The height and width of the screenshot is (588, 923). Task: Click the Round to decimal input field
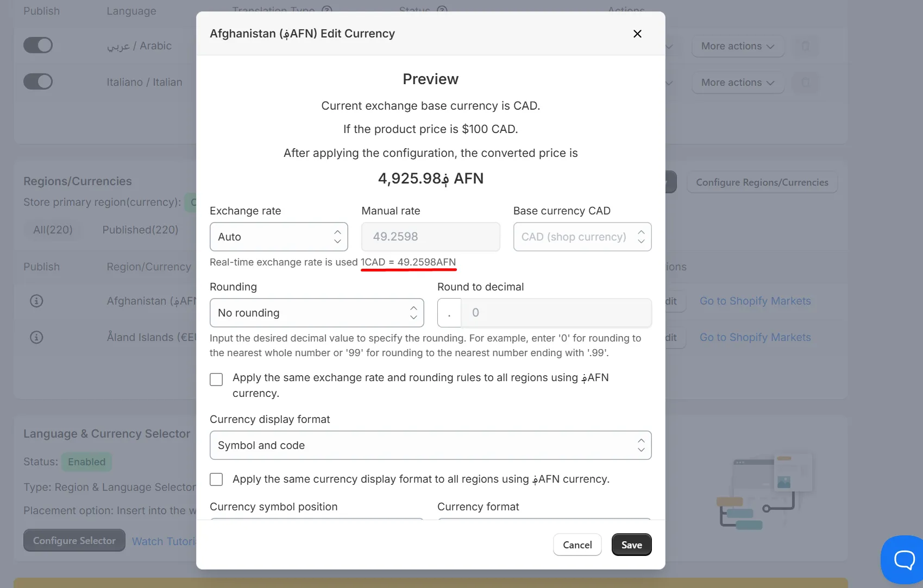(556, 313)
